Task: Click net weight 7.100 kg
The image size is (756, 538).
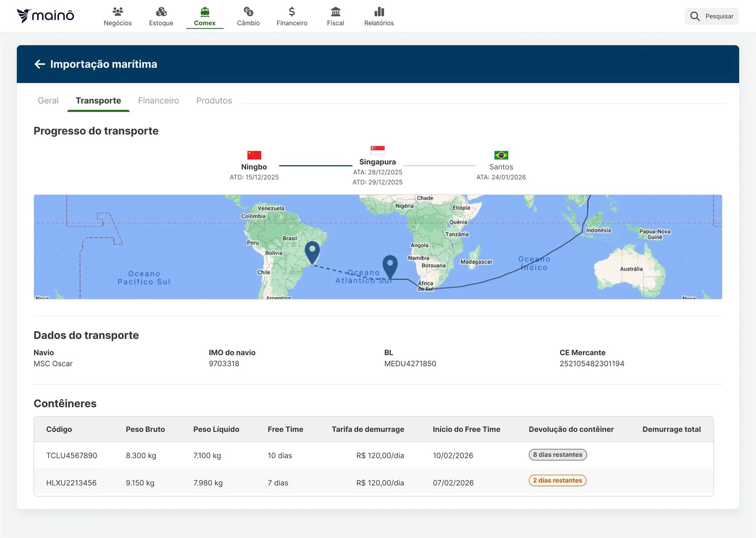Action: tap(207, 456)
